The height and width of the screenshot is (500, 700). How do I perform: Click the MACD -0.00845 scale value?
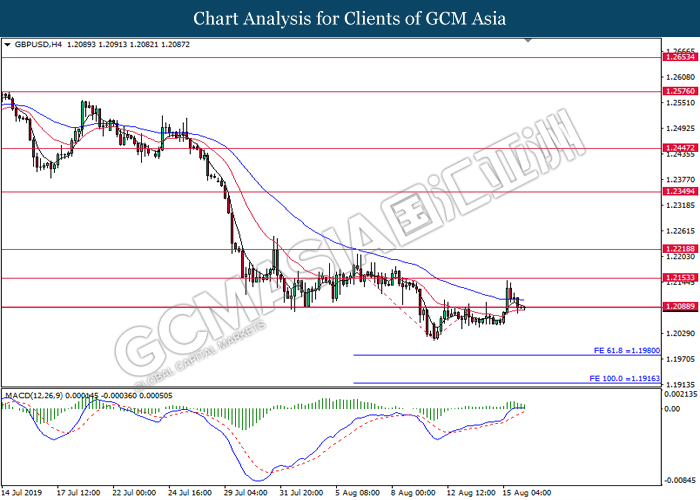pos(681,481)
